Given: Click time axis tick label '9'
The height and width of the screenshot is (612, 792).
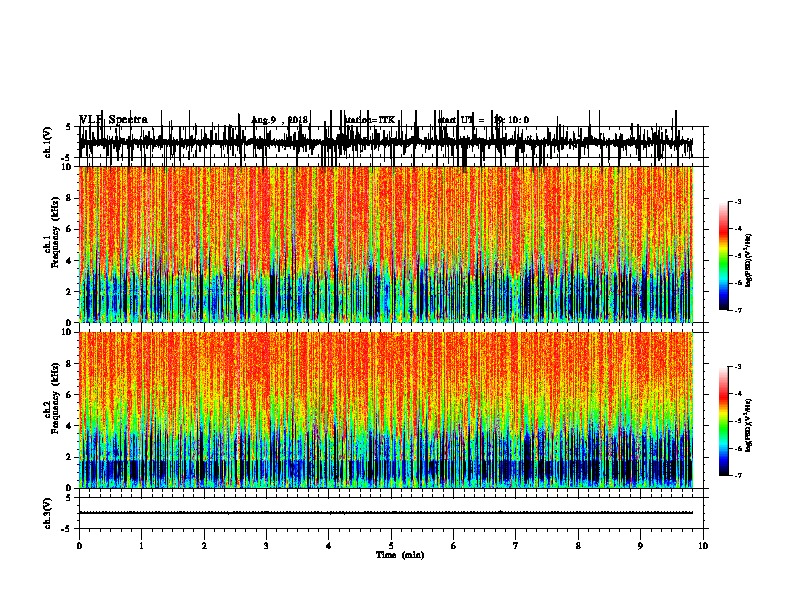Looking at the screenshot, I should [640, 545].
